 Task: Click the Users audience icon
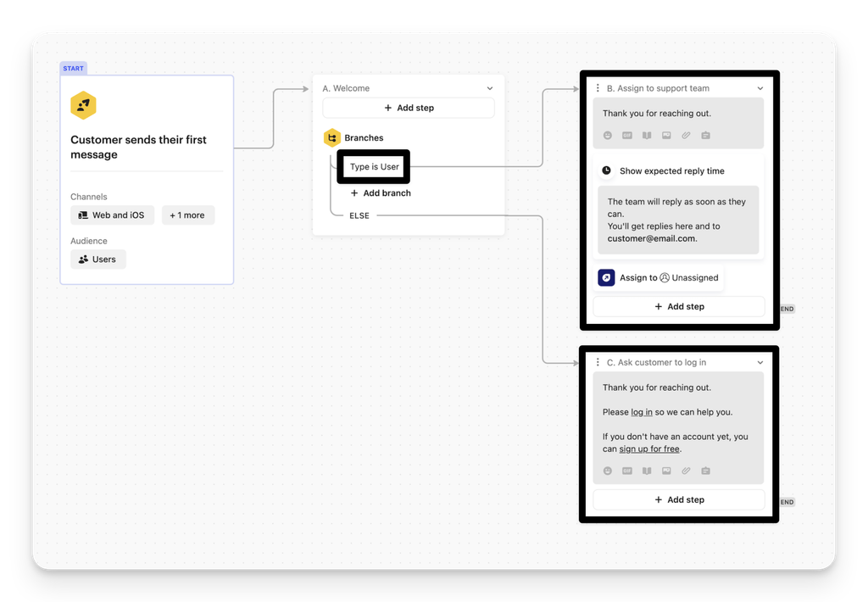pos(83,259)
